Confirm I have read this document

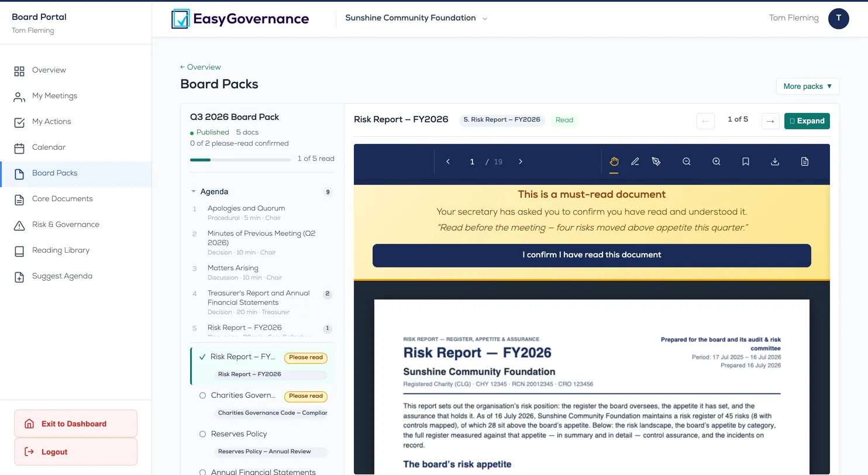click(x=592, y=255)
